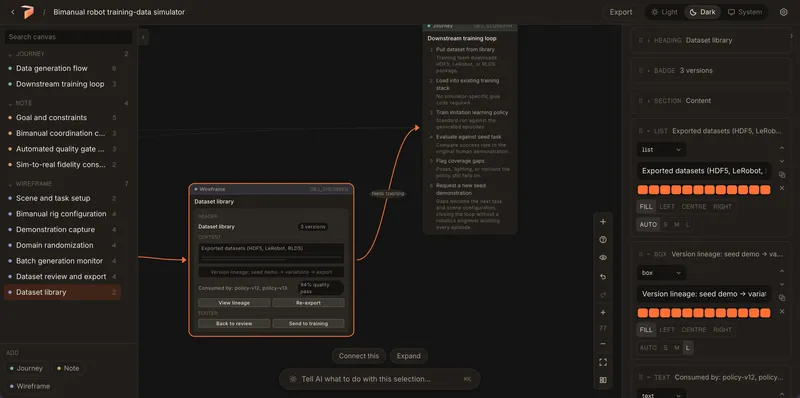Image resolution: width=800 pixels, height=398 pixels.
Task: Expand the HEADING Dataset library block
Action: point(649,40)
